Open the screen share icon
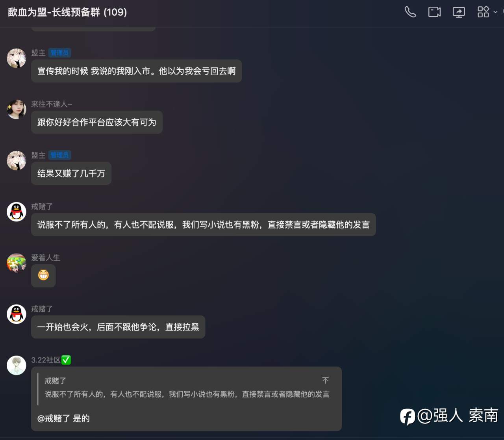Screen dimensions: 504x440 (x=459, y=12)
